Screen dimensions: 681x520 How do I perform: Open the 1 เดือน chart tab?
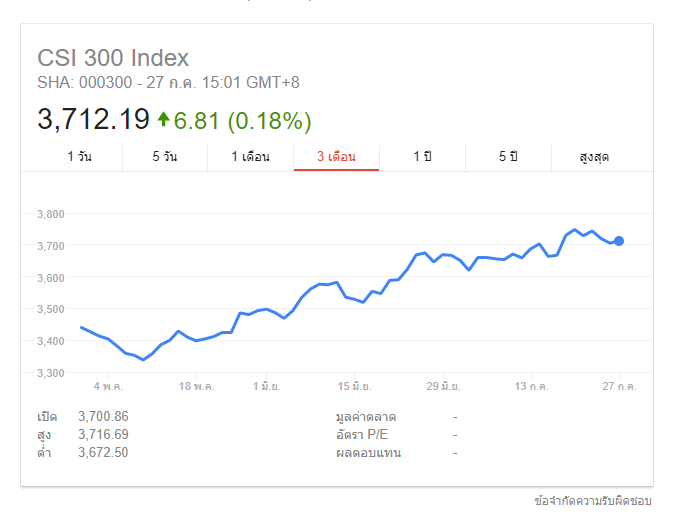pos(250,157)
